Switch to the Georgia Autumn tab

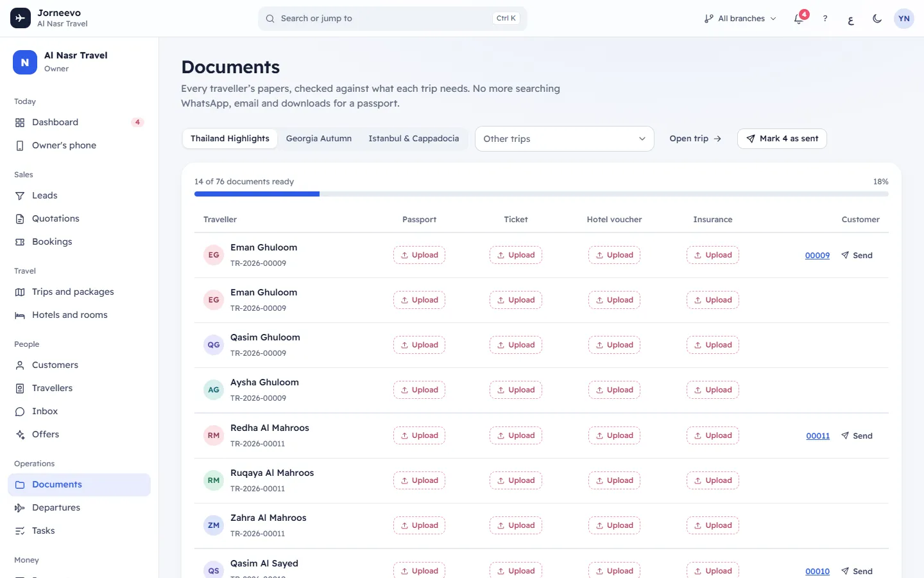(x=319, y=139)
